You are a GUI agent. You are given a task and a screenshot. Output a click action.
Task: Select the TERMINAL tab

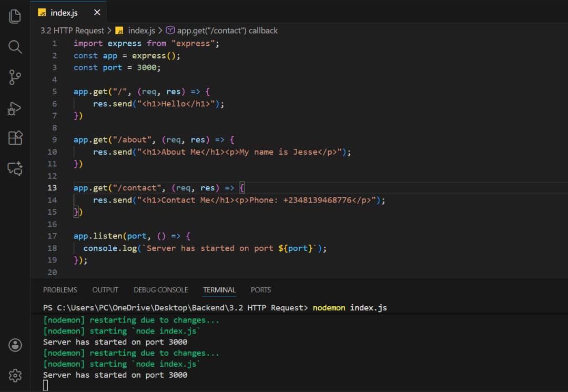tap(219, 290)
